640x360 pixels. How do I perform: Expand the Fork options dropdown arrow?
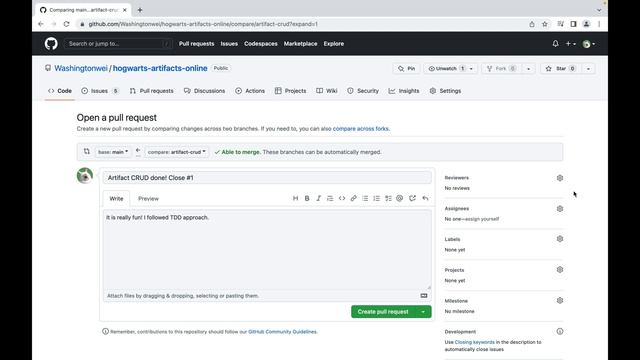(528, 69)
